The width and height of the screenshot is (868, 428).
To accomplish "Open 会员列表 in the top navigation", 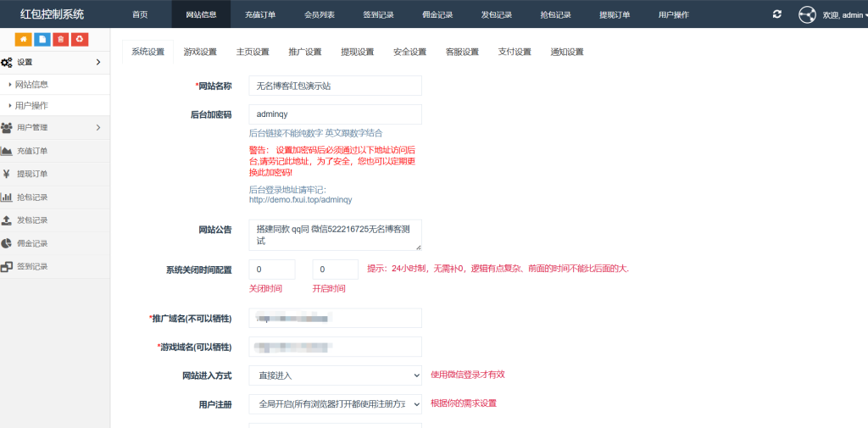I will [x=320, y=14].
